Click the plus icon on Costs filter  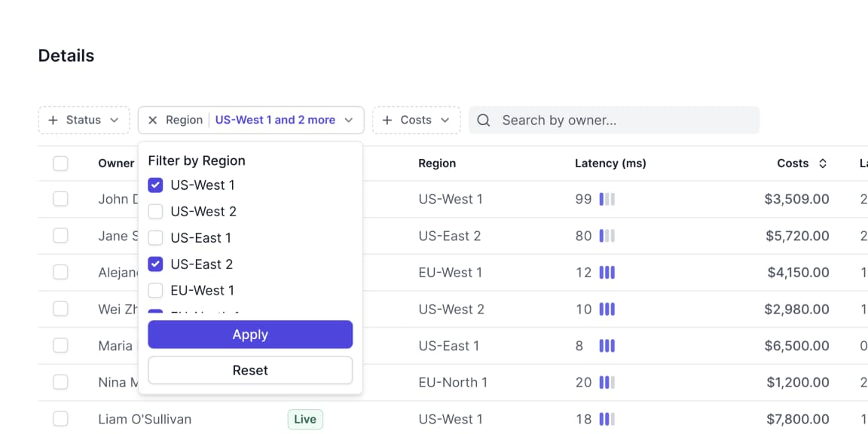(x=387, y=121)
